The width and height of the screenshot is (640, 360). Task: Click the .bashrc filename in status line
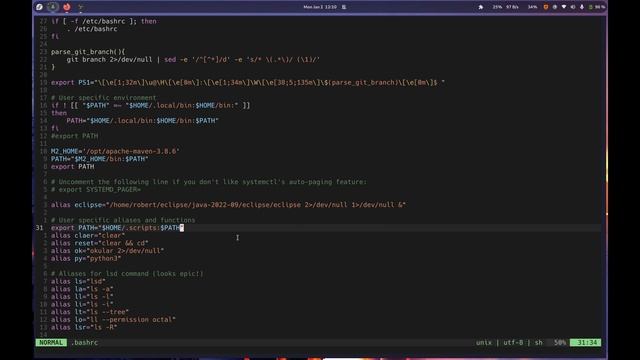coord(84,342)
